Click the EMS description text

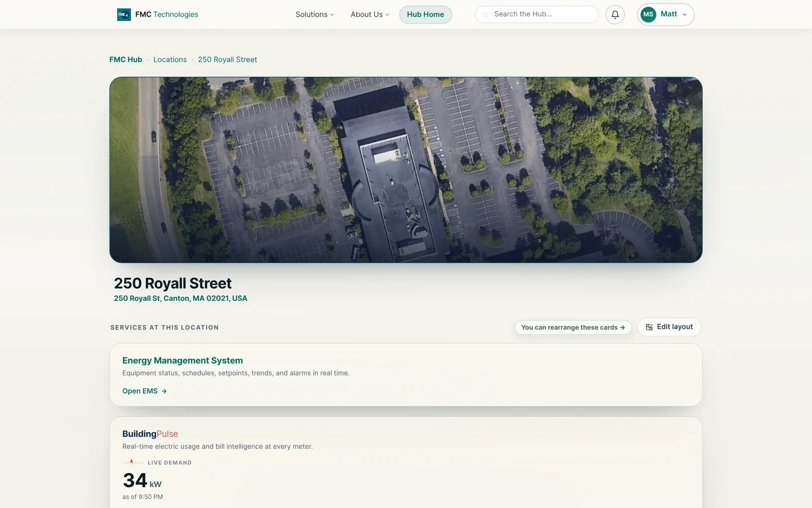click(236, 373)
